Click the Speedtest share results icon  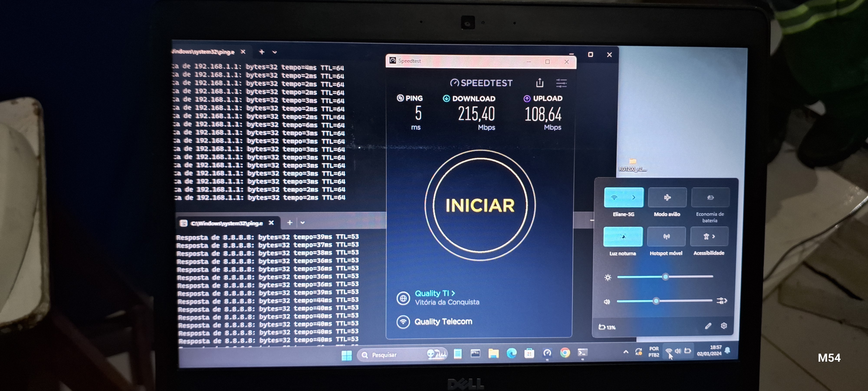pos(540,83)
